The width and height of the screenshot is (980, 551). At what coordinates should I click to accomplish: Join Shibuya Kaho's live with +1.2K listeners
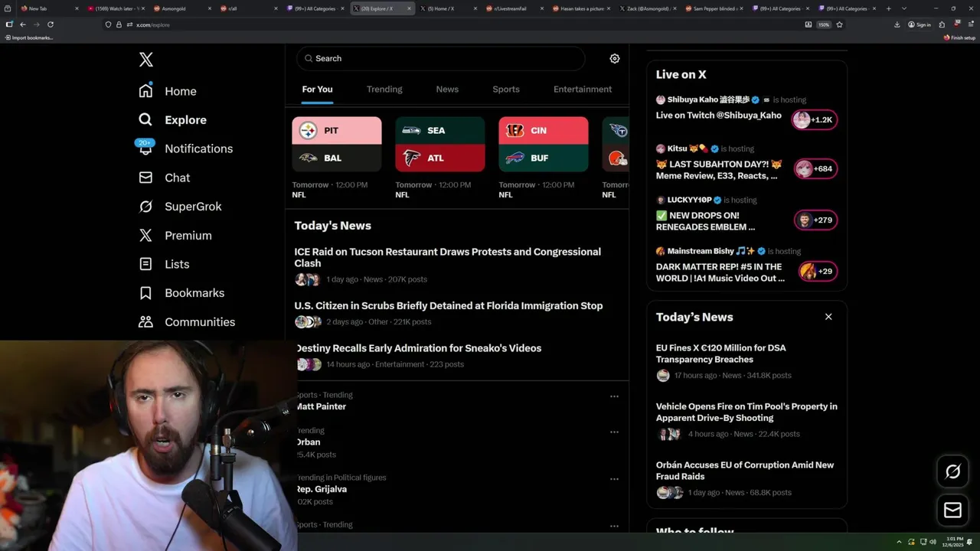coord(815,120)
